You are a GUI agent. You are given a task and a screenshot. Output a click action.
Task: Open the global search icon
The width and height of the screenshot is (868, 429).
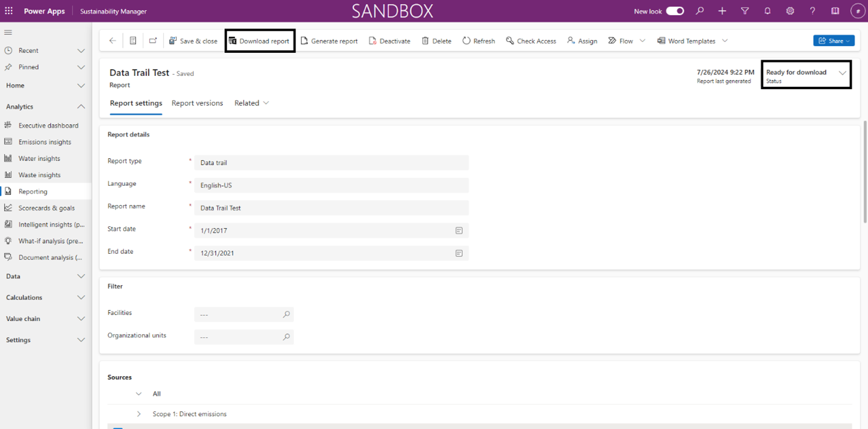(700, 11)
